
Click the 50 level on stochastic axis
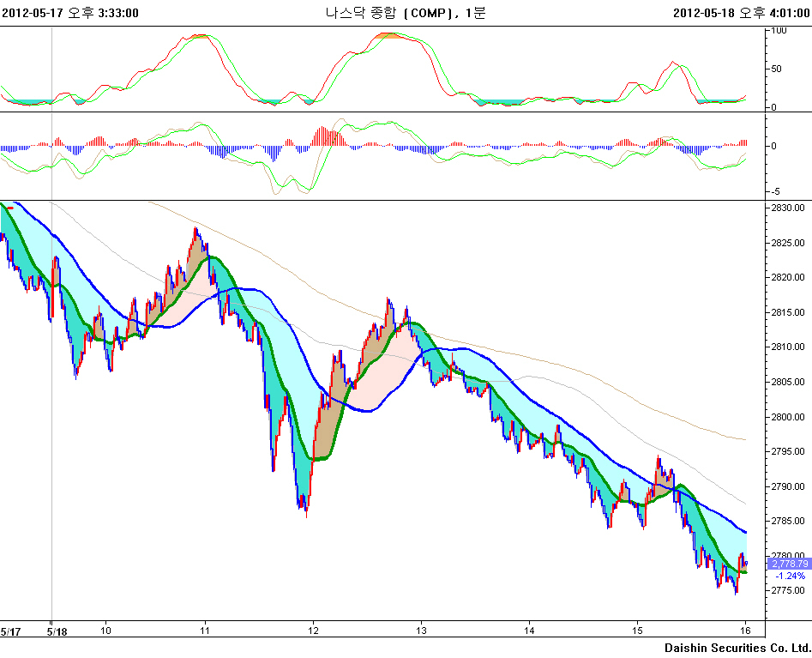click(777, 69)
